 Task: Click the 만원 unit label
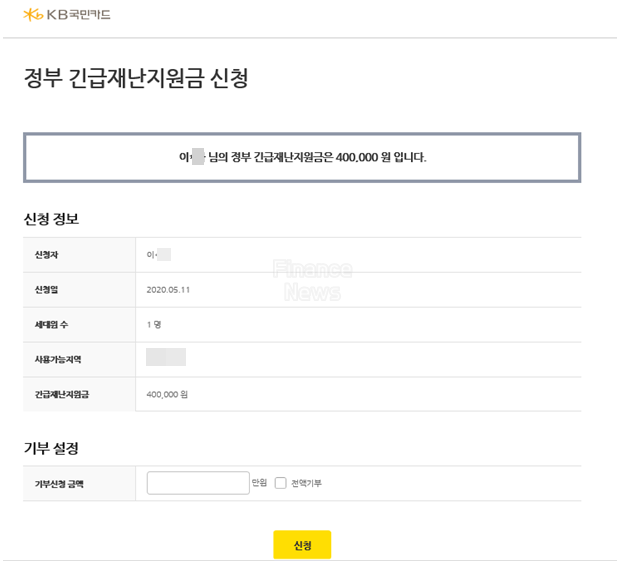click(259, 482)
